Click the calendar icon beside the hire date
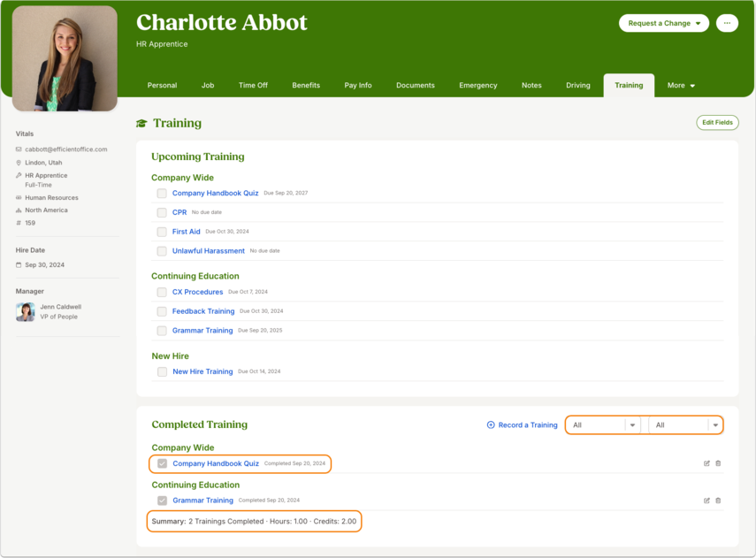 coord(19,264)
